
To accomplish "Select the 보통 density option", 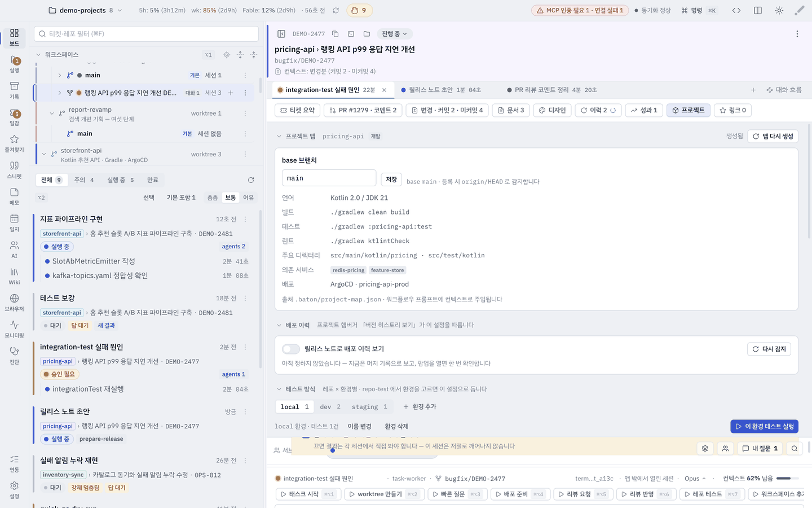I will (x=231, y=198).
